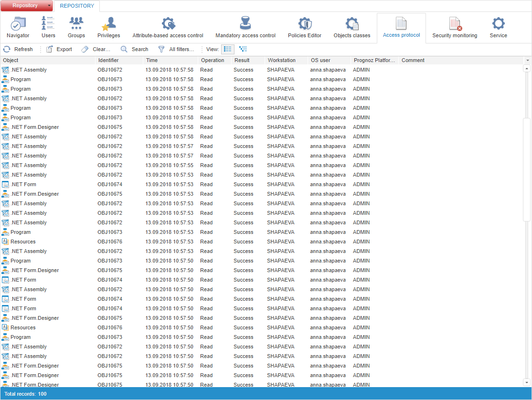Switch to flat list view

pyautogui.click(x=228, y=49)
